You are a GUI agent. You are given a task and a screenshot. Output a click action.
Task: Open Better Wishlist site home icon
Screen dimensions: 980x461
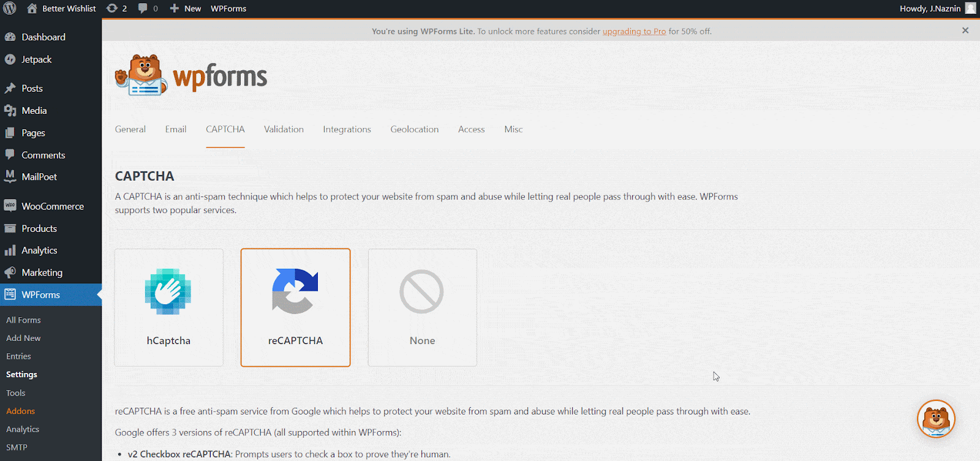pos(32,8)
